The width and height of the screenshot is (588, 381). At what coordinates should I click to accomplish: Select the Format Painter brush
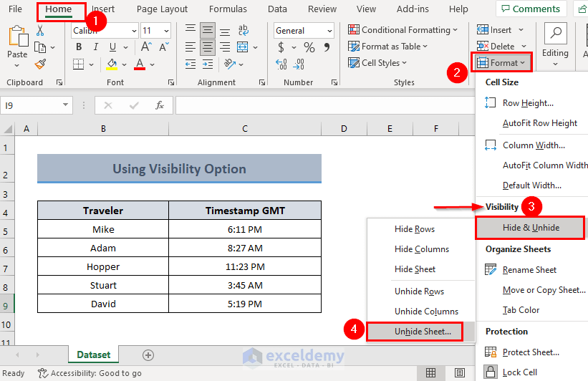tap(40, 64)
